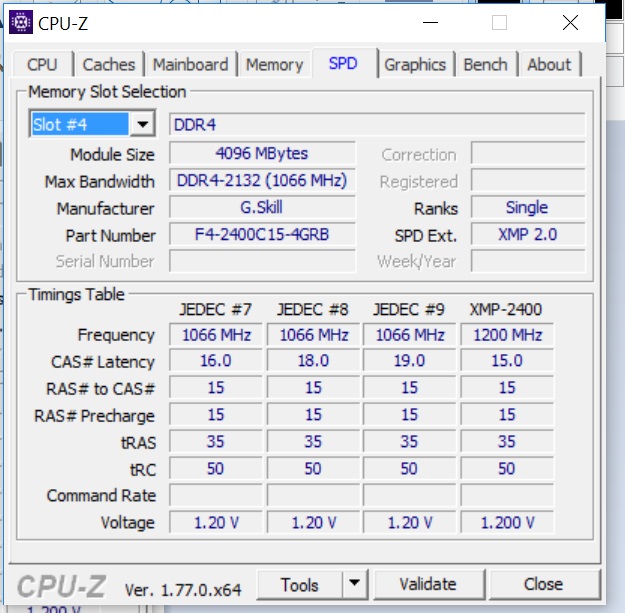Click the 16.0 CAS# Latency cell
Screen dimensions: 625x613
pyautogui.click(x=216, y=361)
